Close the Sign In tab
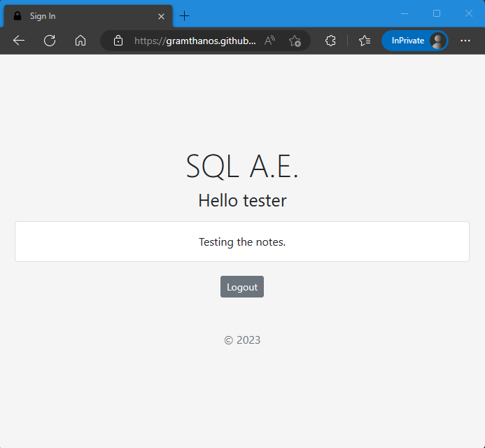This screenshot has width=485, height=448. [x=161, y=16]
